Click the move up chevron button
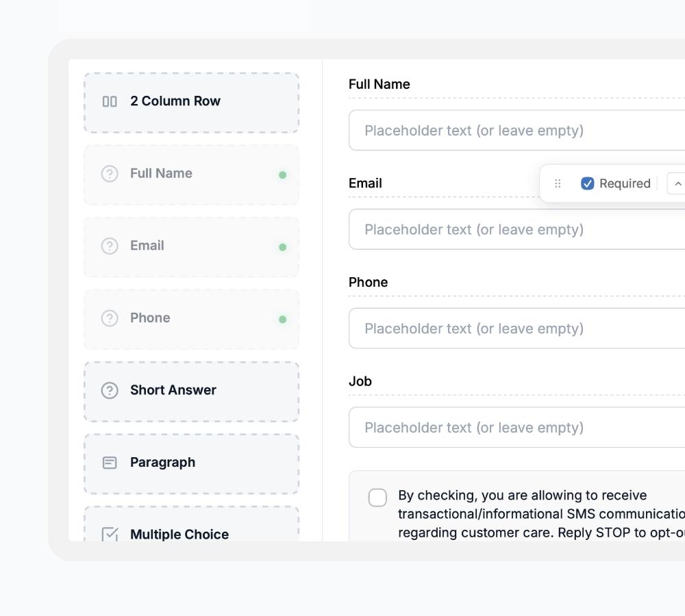This screenshot has width=685, height=616. [677, 183]
